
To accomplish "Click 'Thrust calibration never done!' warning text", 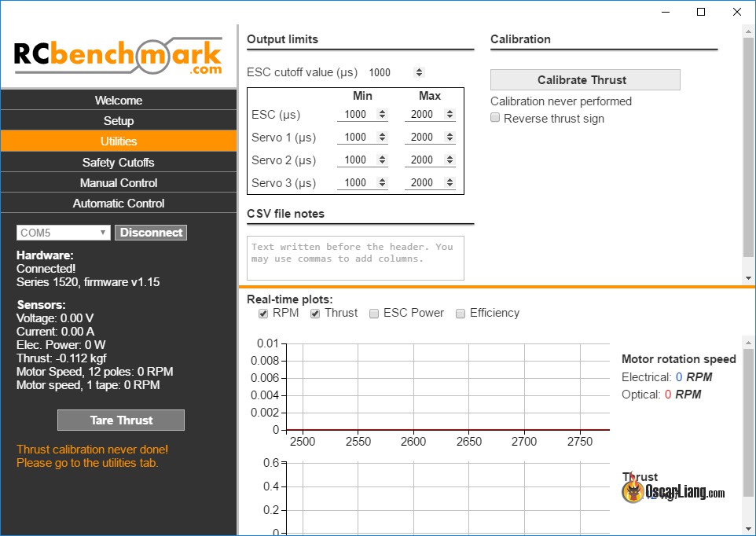I will [x=92, y=450].
